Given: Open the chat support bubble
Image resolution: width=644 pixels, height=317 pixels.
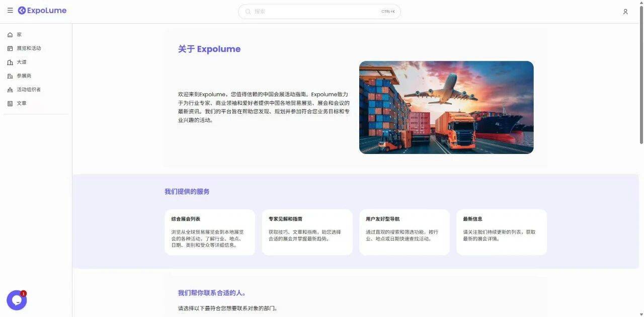Looking at the screenshot, I should [17, 300].
